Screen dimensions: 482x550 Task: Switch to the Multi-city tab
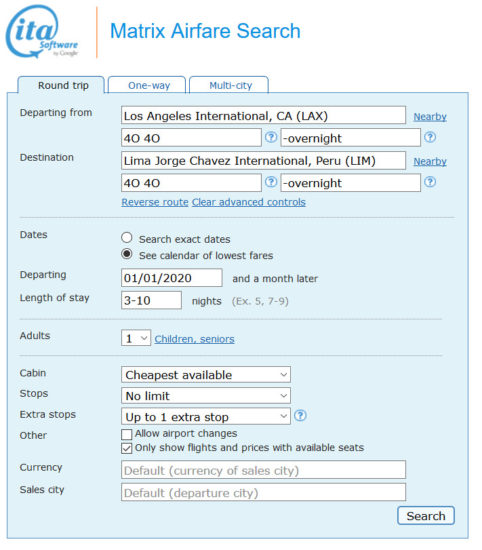229,85
